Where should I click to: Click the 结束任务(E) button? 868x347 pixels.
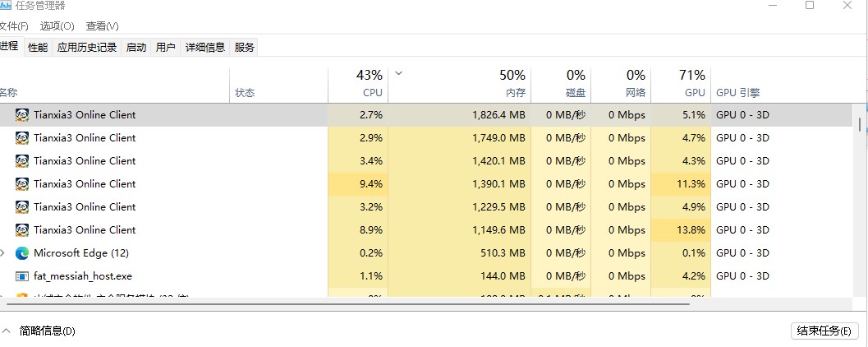[824, 331]
